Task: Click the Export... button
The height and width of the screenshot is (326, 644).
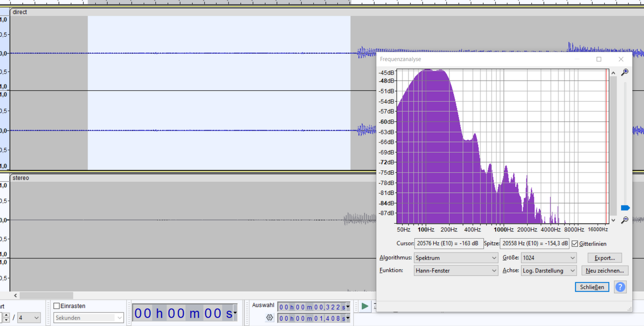Action: pos(605,257)
